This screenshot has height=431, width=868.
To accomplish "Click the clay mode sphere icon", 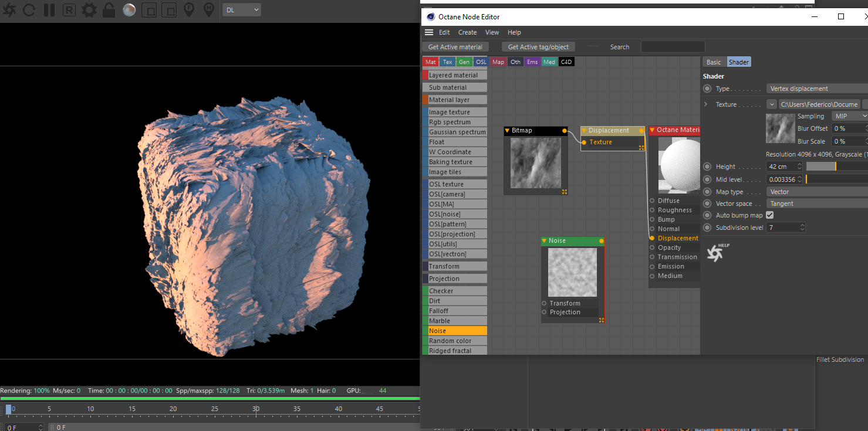I will [x=129, y=10].
